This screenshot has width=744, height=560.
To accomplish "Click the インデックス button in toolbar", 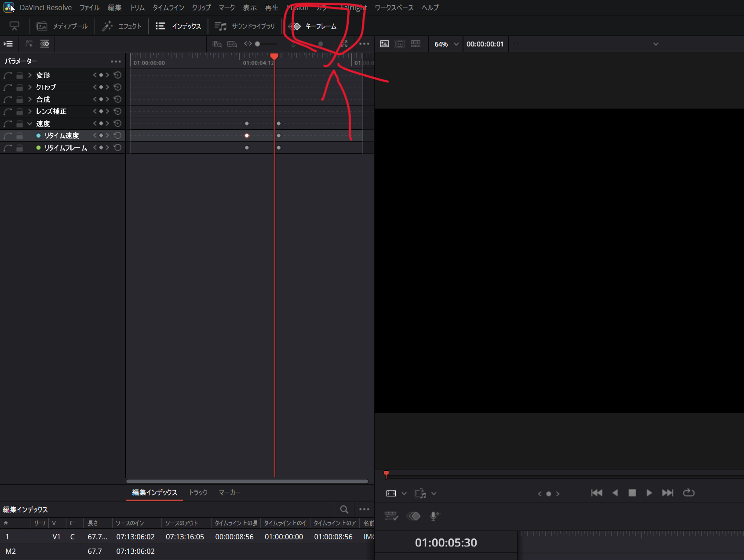I will click(x=179, y=26).
